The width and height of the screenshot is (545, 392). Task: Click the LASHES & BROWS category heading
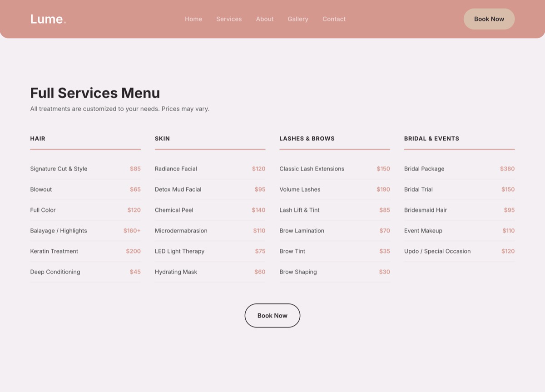(307, 139)
